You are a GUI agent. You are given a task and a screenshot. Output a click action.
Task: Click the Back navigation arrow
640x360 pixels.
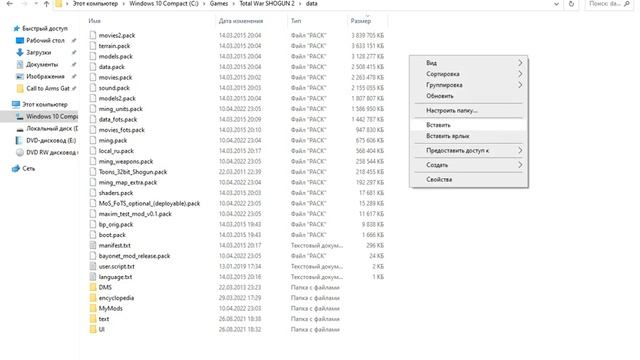[x=10, y=4]
